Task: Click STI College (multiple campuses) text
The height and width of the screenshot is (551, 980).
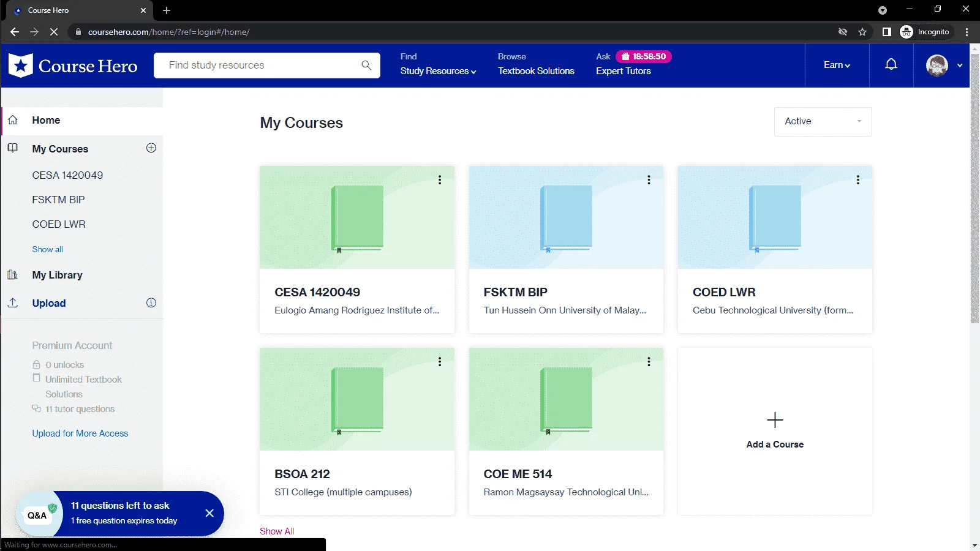Action: click(x=343, y=492)
